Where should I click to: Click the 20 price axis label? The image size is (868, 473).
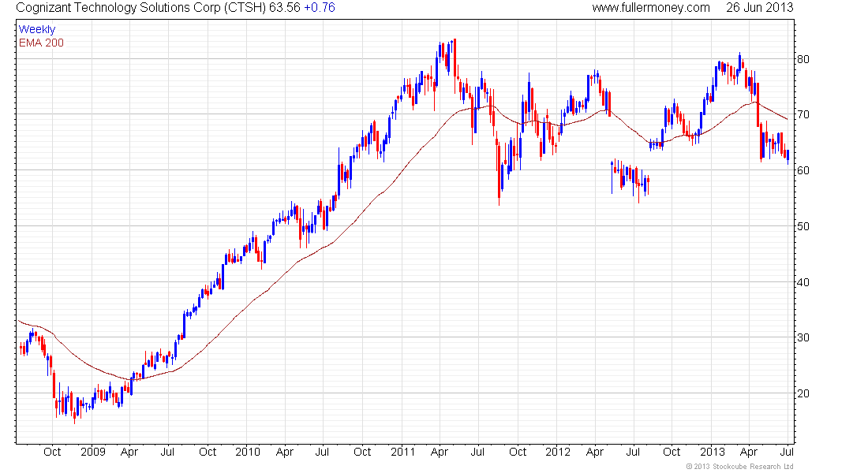click(x=803, y=393)
